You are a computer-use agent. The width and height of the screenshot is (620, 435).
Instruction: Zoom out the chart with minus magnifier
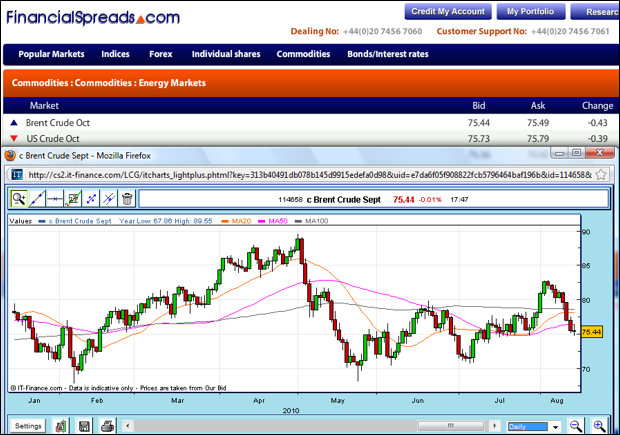576,426
